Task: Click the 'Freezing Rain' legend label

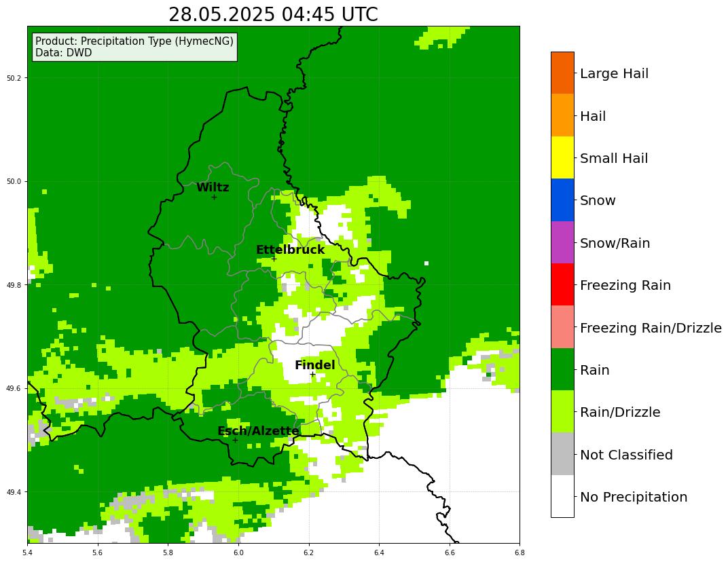Action: (625, 285)
